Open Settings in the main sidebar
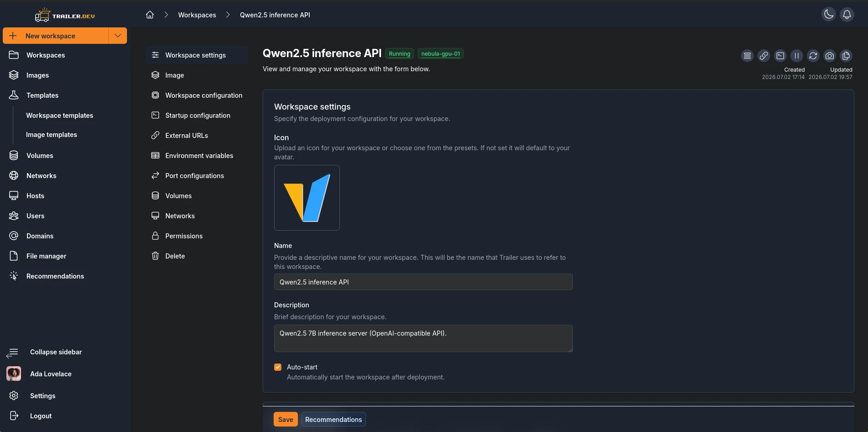The width and height of the screenshot is (868, 432). [x=65, y=396]
